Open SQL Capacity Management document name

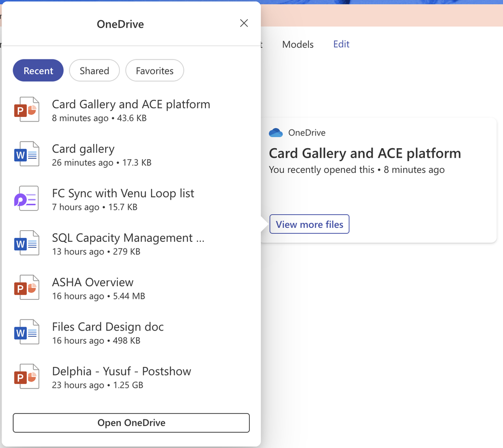tap(128, 238)
